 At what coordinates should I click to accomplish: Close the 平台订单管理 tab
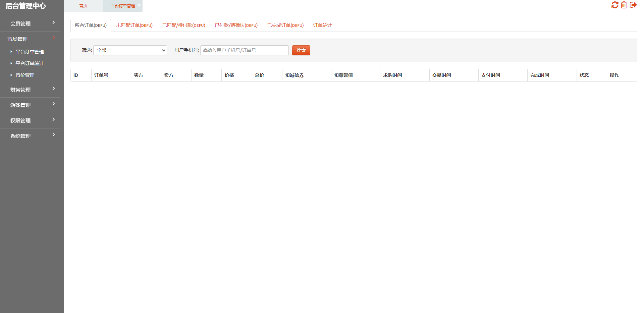click(x=139, y=5)
